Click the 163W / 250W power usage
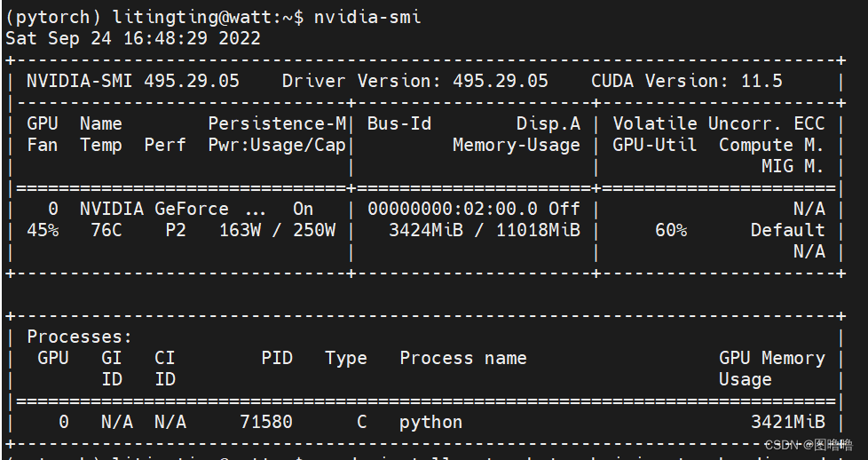The width and height of the screenshot is (868, 460). tap(277, 230)
